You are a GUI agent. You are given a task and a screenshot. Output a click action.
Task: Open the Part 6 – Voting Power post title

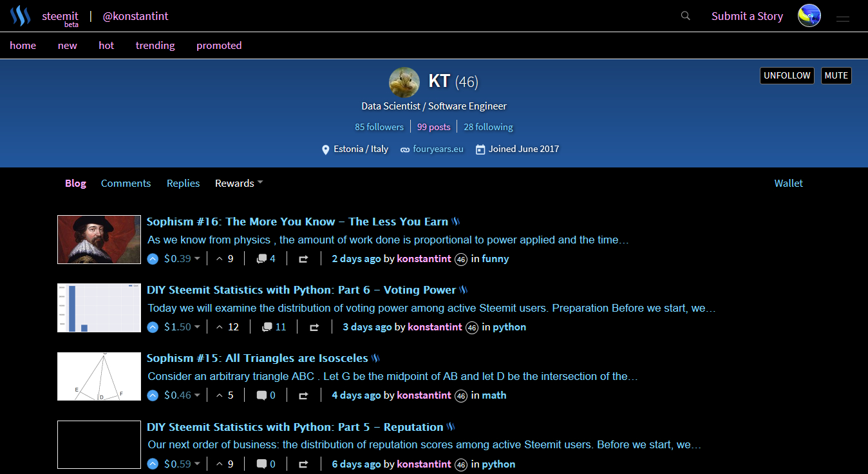301,290
